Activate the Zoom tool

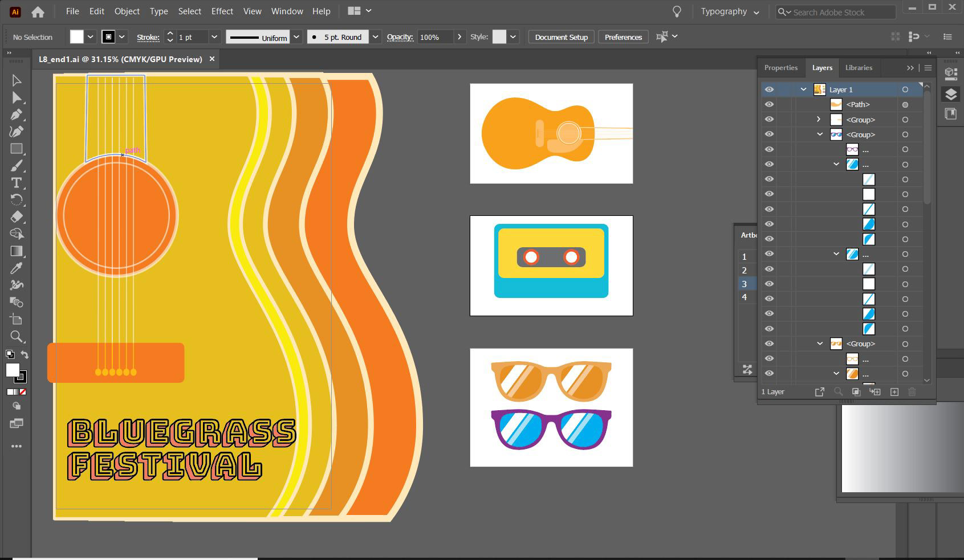click(17, 336)
